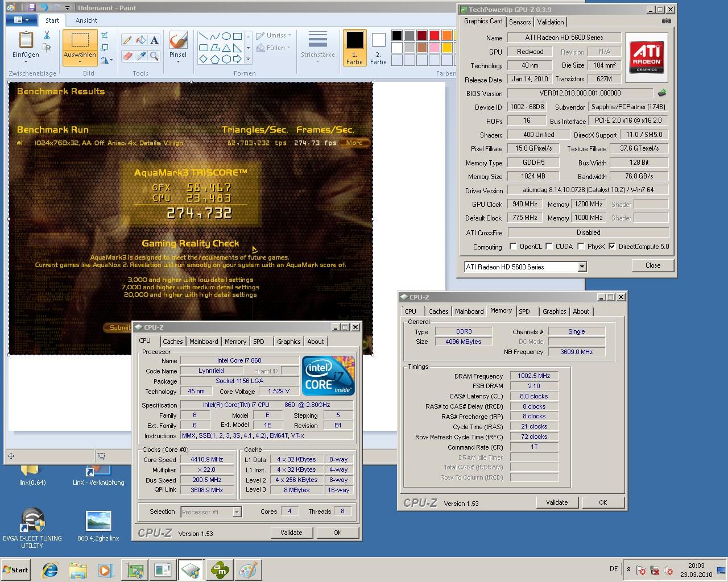Open the ATI Radeon HD 5600 Series dropdown

(582, 267)
